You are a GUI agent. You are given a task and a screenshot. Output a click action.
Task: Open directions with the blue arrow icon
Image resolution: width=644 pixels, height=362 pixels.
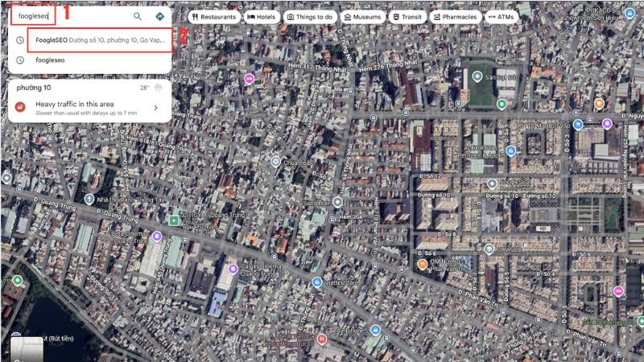tap(159, 16)
